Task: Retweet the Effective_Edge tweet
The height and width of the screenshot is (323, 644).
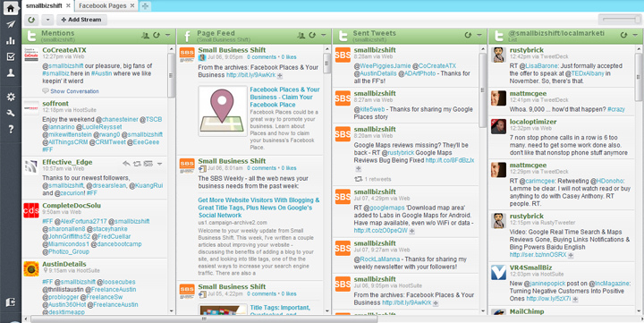Action: coord(137,164)
